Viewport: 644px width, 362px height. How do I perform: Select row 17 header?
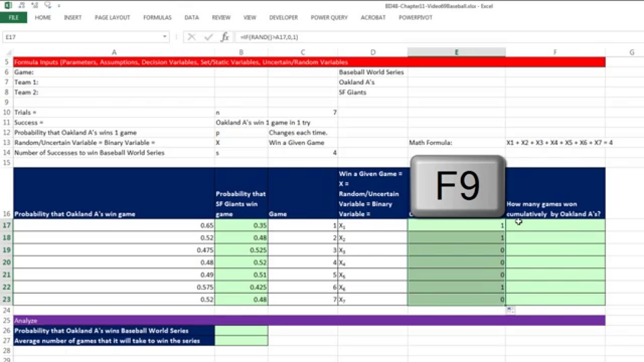tap(7, 225)
